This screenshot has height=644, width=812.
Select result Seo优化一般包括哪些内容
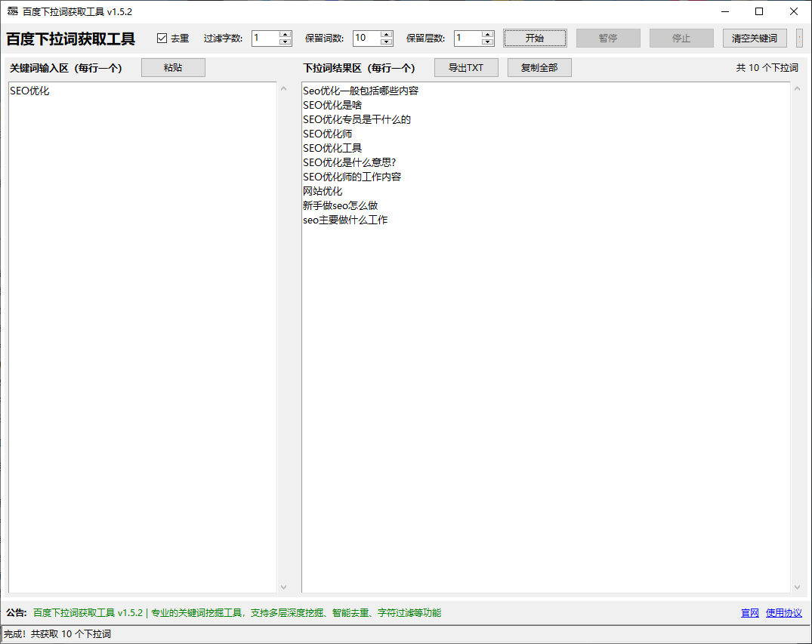(360, 91)
